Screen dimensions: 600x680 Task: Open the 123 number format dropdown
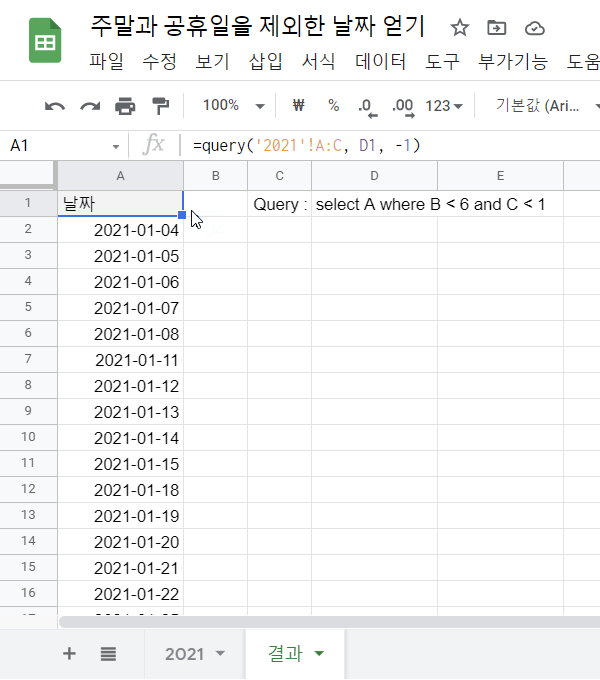[x=444, y=106]
